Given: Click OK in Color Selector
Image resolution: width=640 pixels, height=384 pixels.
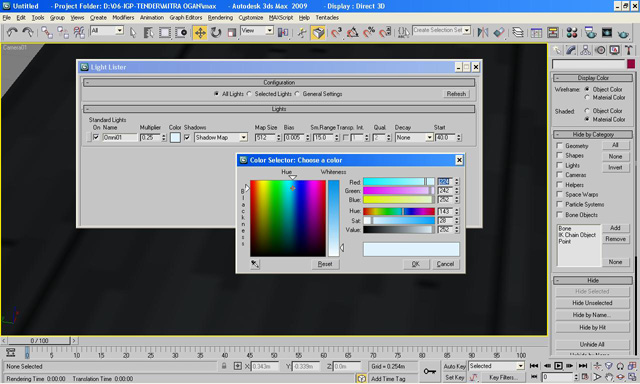Looking at the screenshot, I should pos(416,264).
